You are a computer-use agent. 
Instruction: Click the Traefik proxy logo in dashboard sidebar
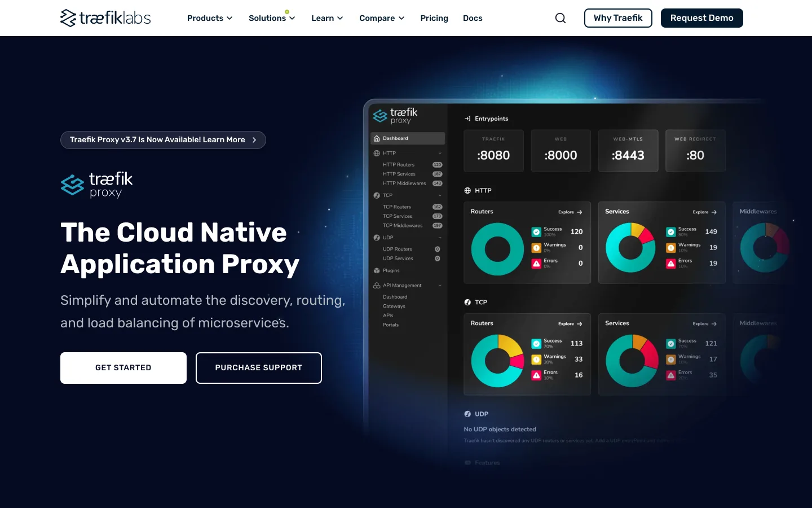tap(395, 116)
